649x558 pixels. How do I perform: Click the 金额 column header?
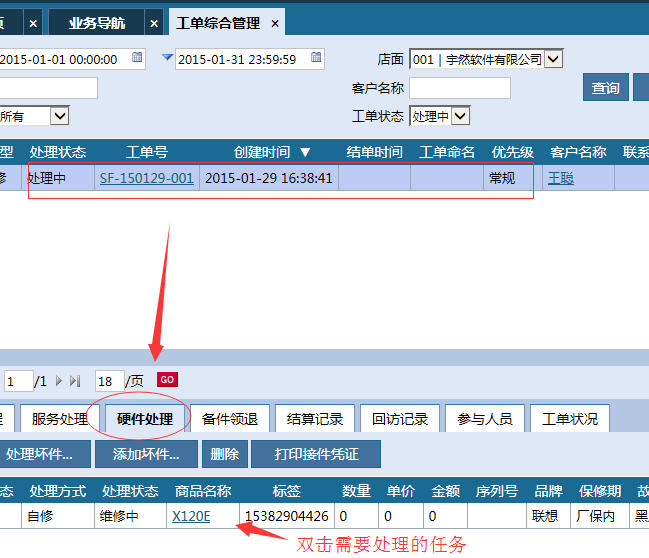click(445, 491)
